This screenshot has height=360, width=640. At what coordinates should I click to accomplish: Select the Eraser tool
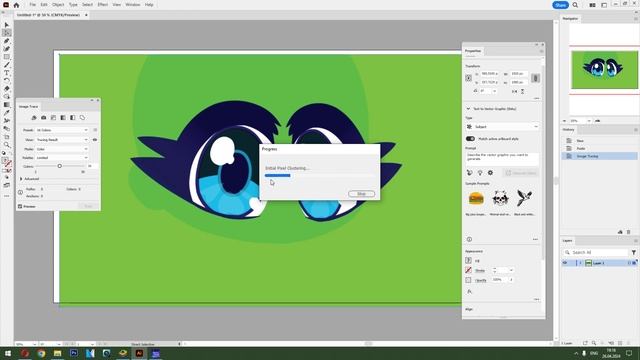[7, 89]
